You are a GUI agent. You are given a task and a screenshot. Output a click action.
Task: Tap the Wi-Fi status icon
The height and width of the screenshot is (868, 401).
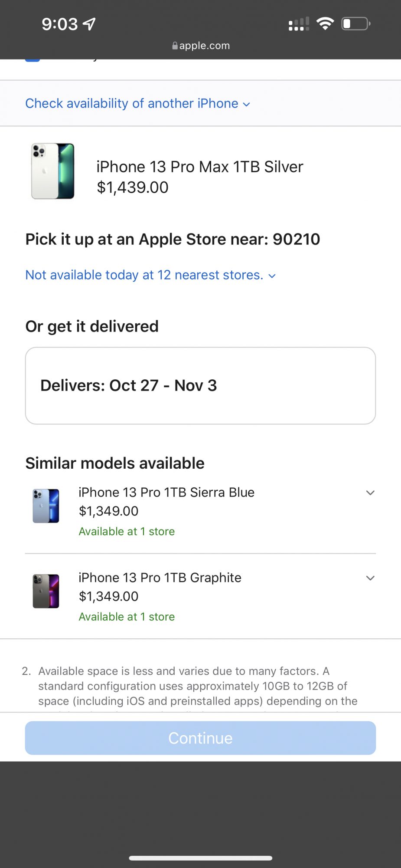click(325, 23)
